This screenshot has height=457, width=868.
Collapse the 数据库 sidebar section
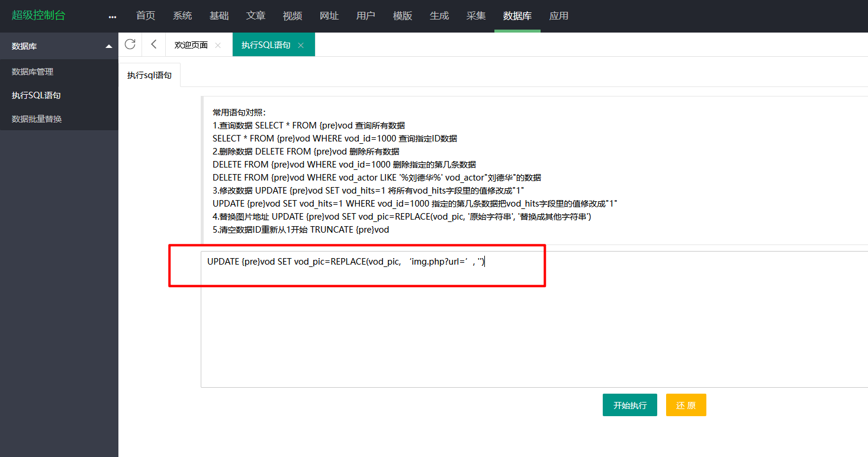click(x=108, y=46)
